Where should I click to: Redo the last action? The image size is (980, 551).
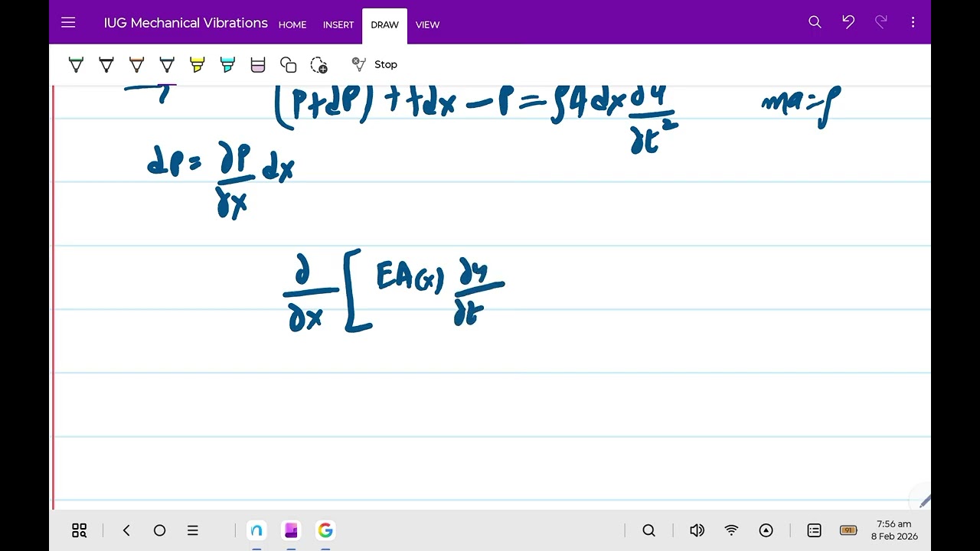pyautogui.click(x=881, y=22)
